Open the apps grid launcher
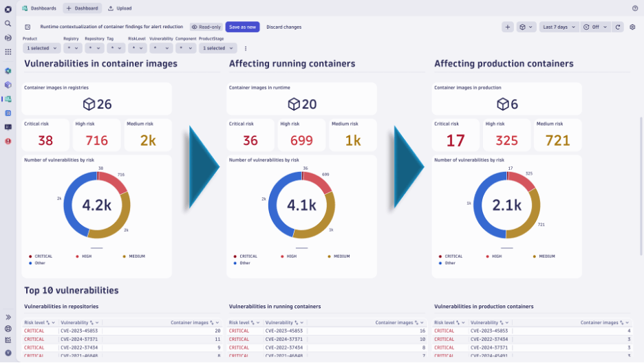 (x=8, y=52)
